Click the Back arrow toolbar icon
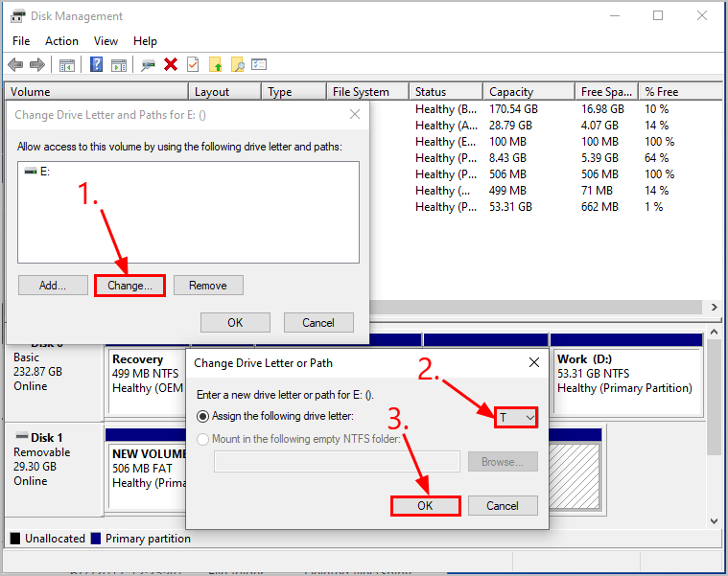This screenshot has width=728, height=576. tap(15, 64)
